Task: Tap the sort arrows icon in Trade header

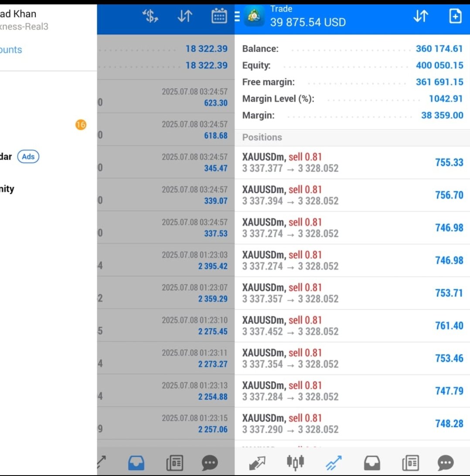Action: click(421, 16)
